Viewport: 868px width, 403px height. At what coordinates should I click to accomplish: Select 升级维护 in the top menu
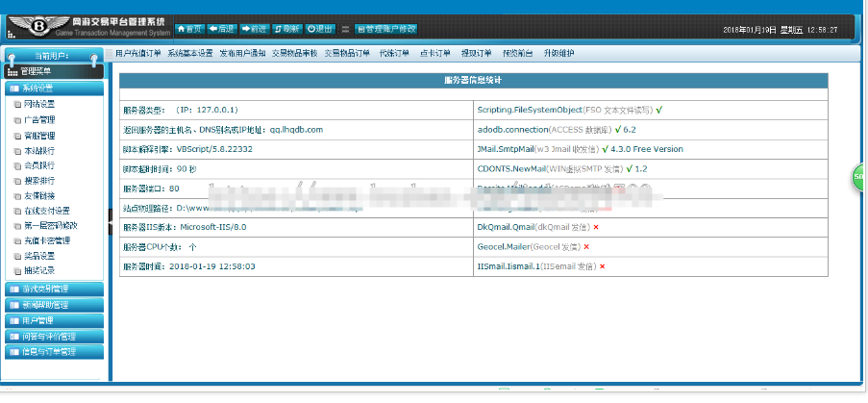558,53
